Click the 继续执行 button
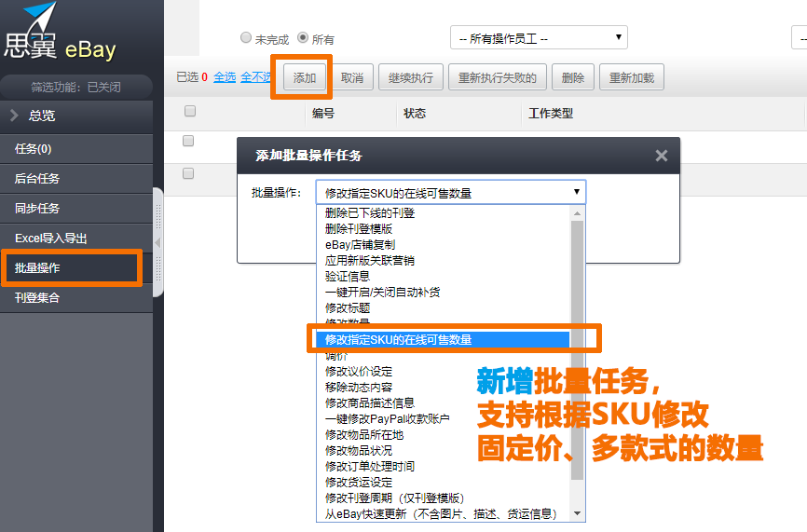Screen dimensions: 807x532 [x=411, y=77]
